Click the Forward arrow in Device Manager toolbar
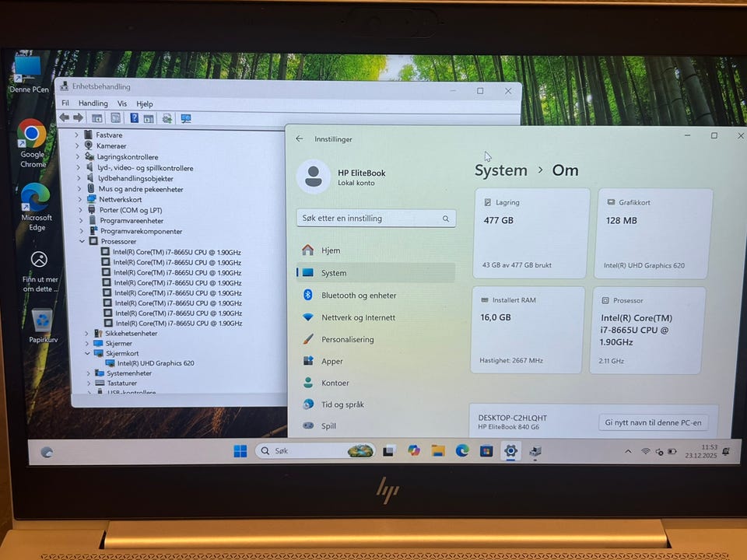 pos(78,117)
